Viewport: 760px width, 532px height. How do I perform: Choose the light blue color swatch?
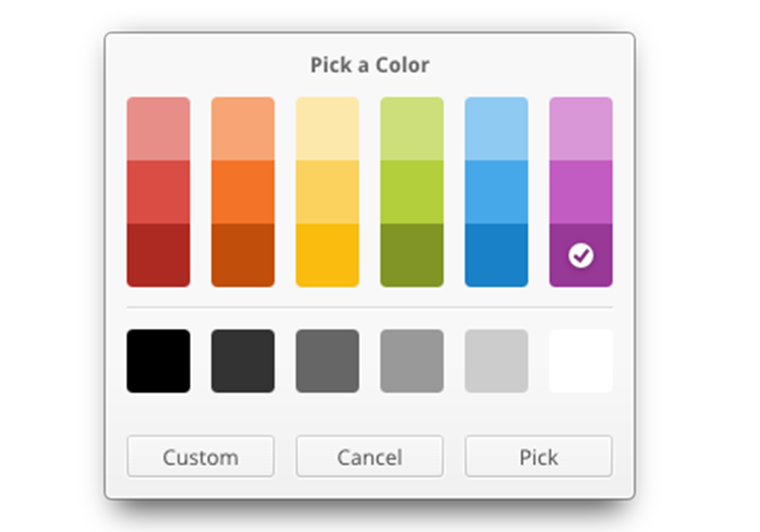point(496,128)
